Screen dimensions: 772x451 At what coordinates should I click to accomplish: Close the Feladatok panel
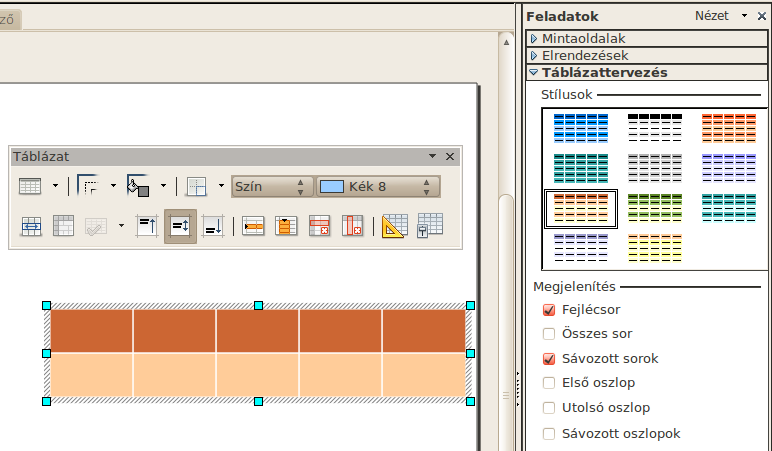point(762,16)
